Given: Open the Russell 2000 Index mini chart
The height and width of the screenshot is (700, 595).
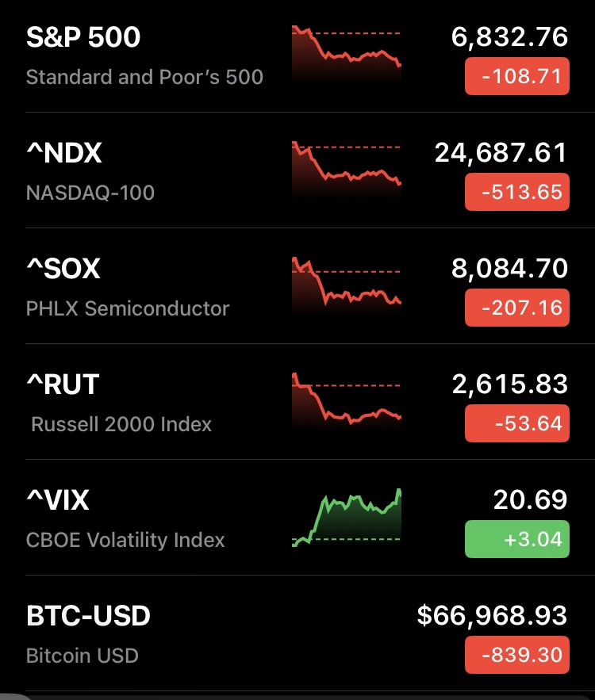Looking at the screenshot, I should [347, 399].
